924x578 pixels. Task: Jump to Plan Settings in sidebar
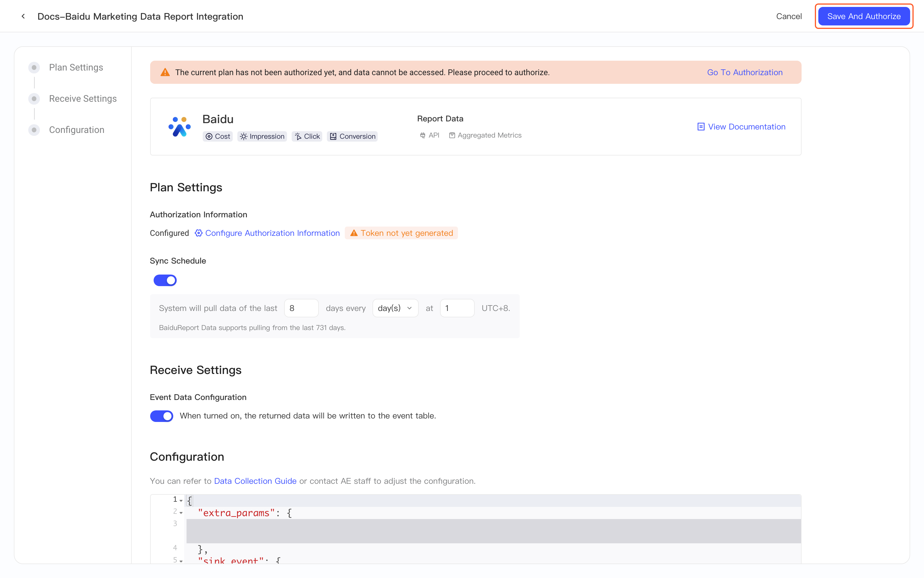click(76, 68)
